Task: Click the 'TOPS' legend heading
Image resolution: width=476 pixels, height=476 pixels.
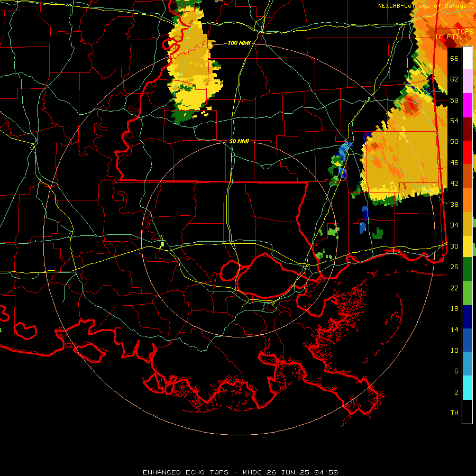Action: pos(465,31)
